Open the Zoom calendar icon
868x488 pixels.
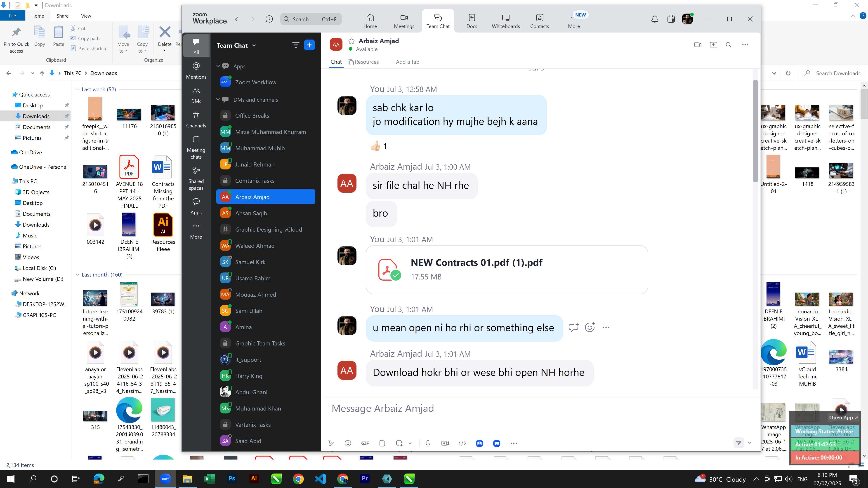pyautogui.click(x=671, y=19)
